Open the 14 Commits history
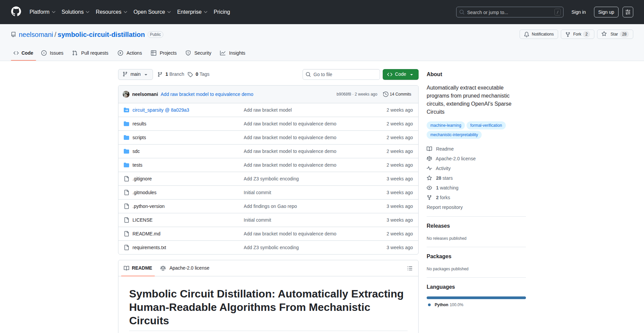Screen dimensions: 644x333 (x=397, y=94)
